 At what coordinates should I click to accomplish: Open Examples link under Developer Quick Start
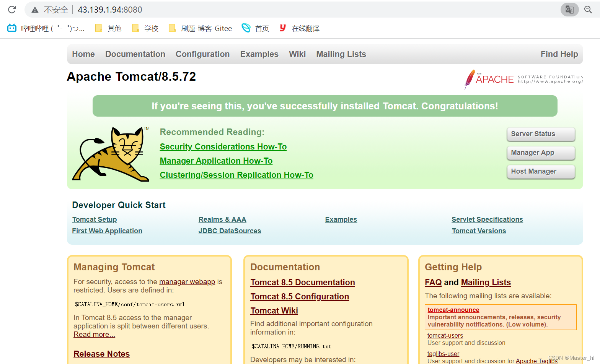(341, 219)
